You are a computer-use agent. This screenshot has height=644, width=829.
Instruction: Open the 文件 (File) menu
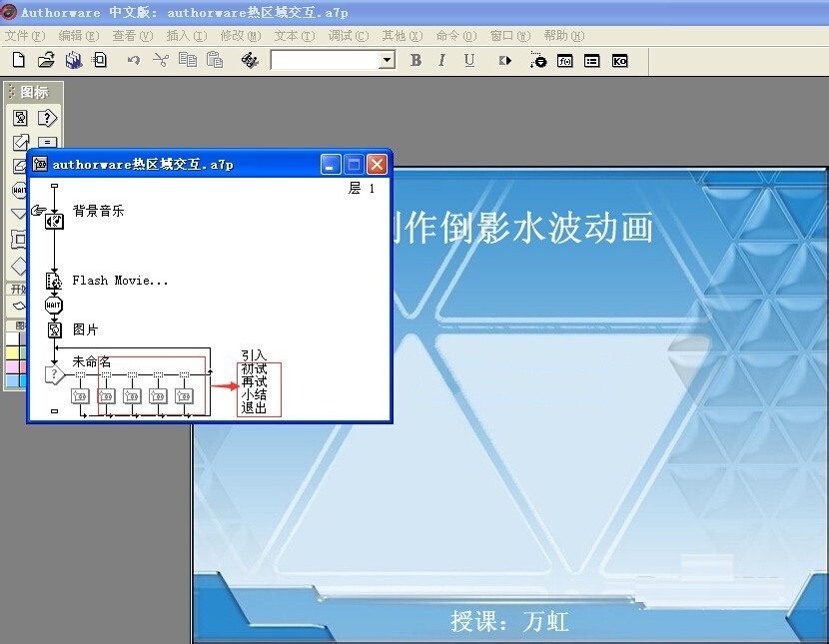[x=25, y=35]
